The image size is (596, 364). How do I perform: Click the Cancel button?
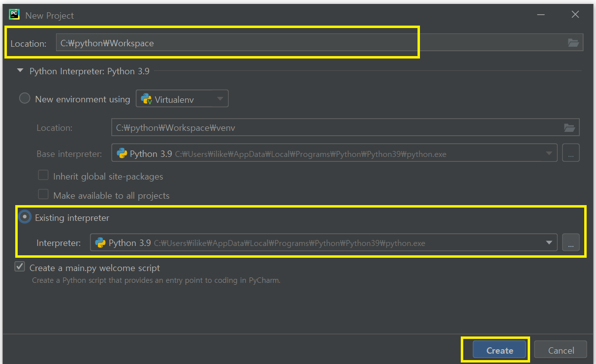pyautogui.click(x=561, y=350)
